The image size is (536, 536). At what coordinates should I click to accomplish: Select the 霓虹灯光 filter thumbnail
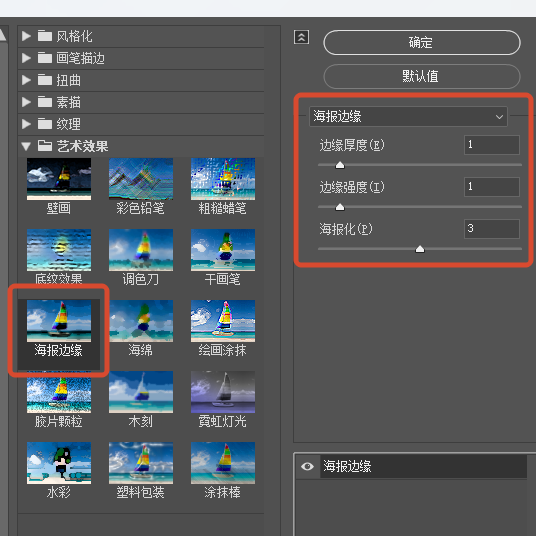pos(223,392)
